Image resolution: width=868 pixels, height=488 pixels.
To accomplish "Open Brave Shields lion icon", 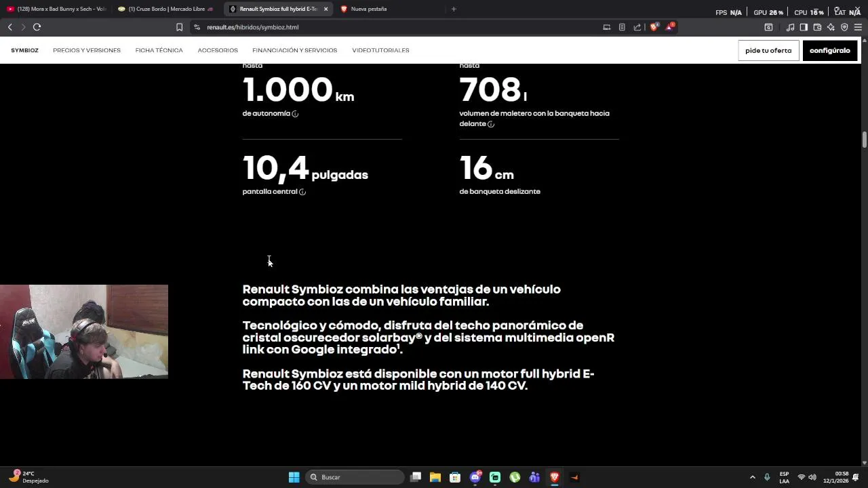I will (x=654, y=27).
